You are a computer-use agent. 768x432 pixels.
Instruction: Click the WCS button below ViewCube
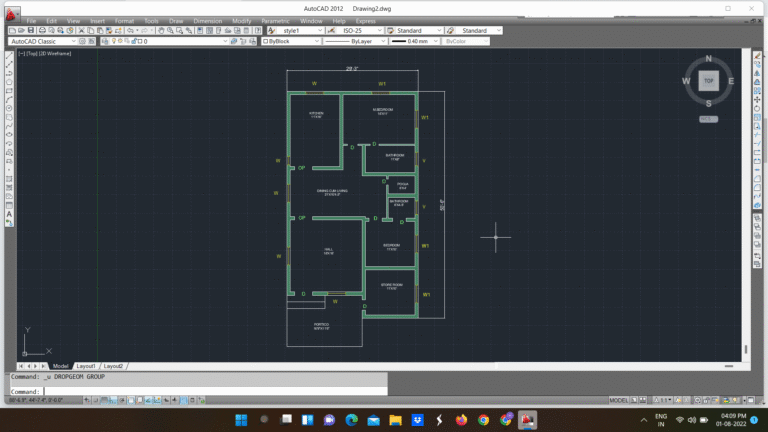(708, 119)
